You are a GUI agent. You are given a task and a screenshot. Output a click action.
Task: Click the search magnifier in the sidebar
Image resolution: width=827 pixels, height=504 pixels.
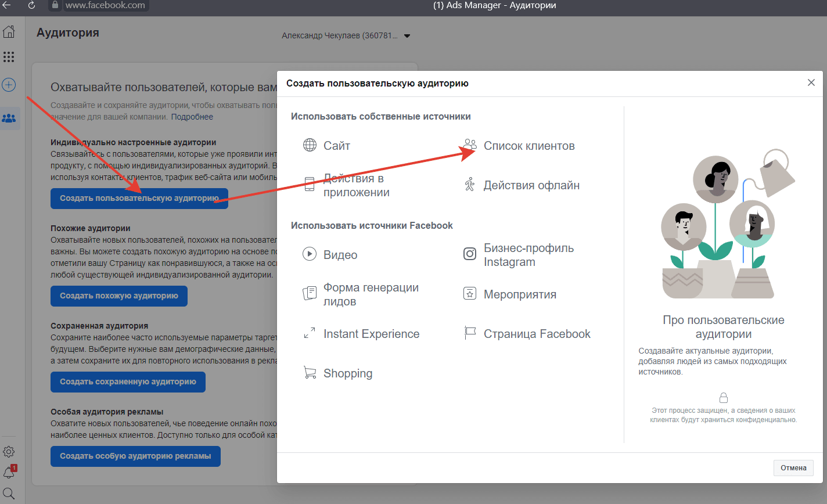pyautogui.click(x=9, y=493)
